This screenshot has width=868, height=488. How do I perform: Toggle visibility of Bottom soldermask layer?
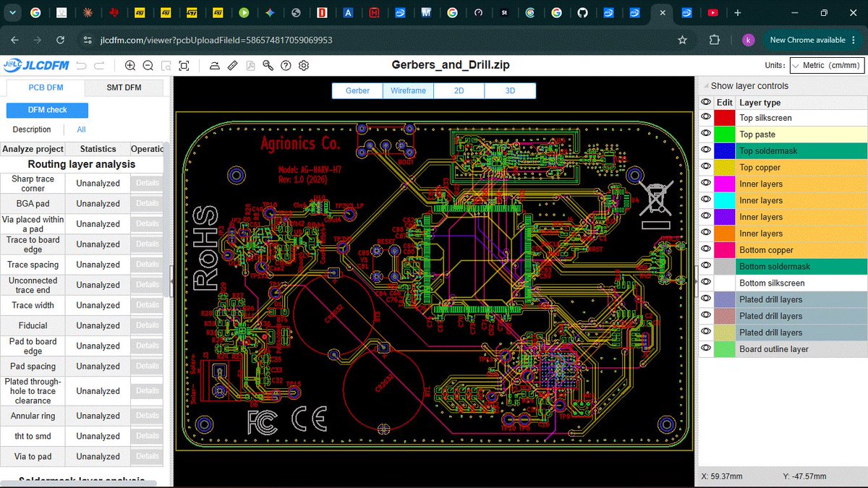(x=705, y=266)
